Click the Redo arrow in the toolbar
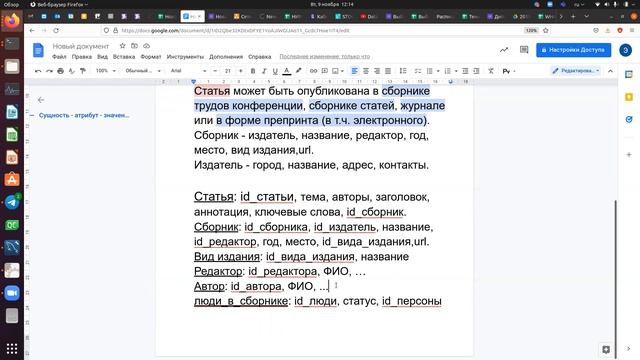This screenshot has width=640, height=360. pyautogui.click(x=49, y=71)
